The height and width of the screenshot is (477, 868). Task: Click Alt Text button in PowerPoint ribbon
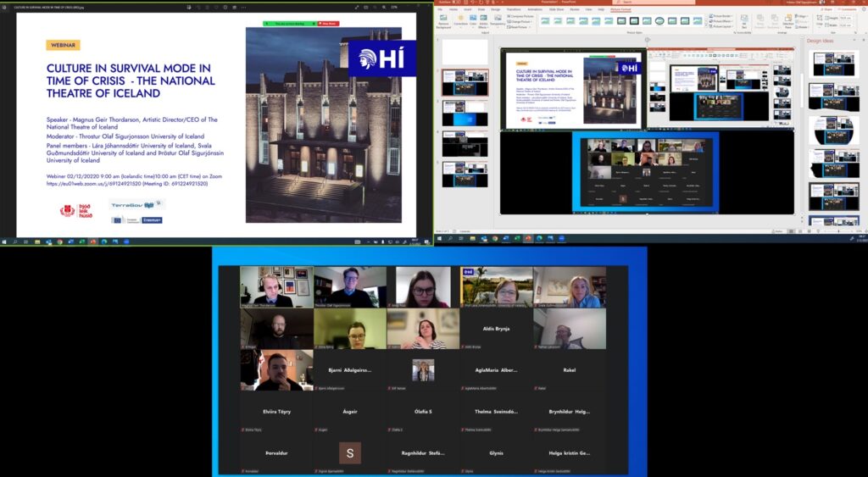pyautogui.click(x=744, y=21)
